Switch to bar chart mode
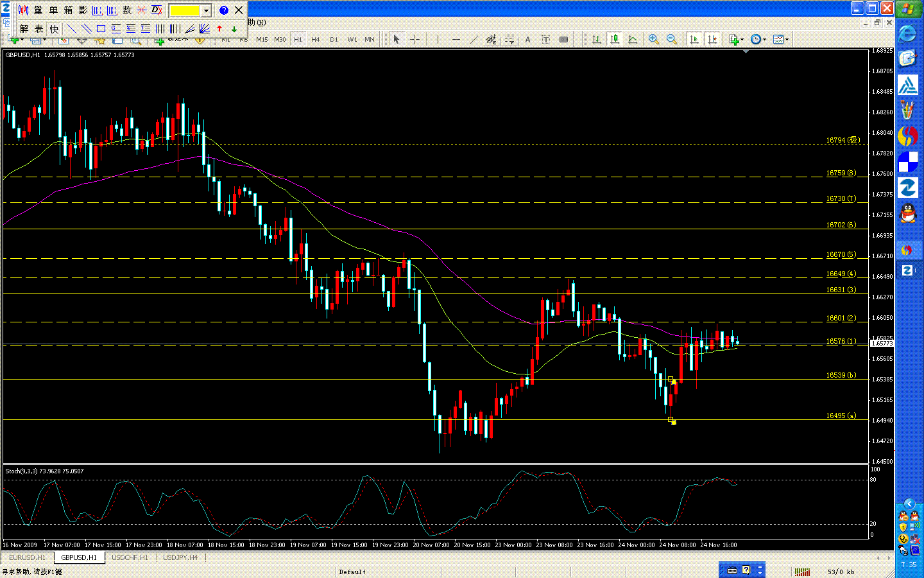Viewport: 924px width, 578px height. 597,40
